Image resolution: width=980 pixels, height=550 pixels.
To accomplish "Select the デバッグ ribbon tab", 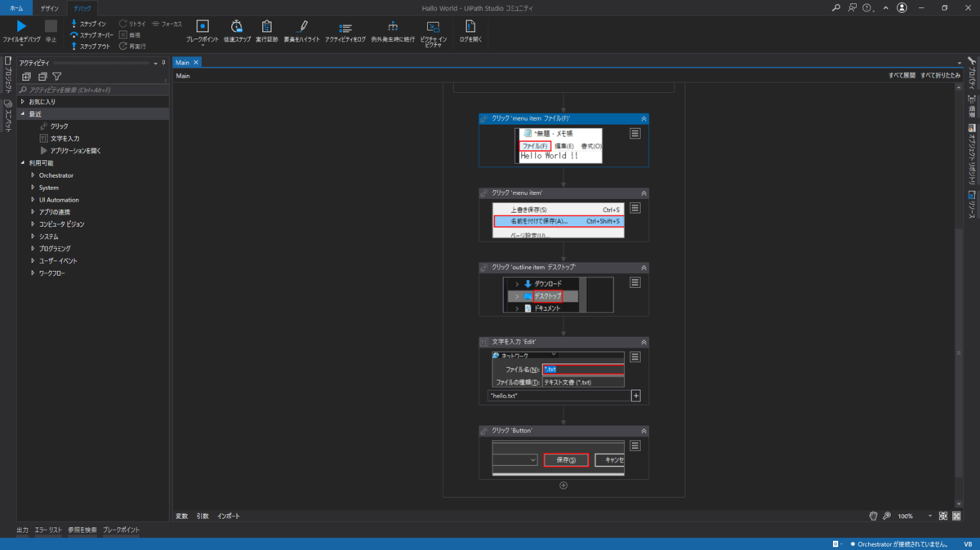I will (82, 7).
